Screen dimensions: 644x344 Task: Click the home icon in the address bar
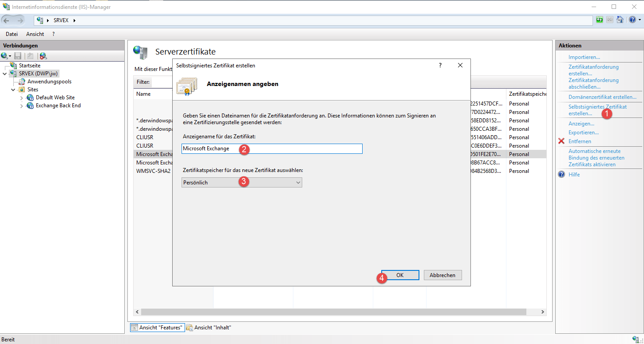pos(620,20)
